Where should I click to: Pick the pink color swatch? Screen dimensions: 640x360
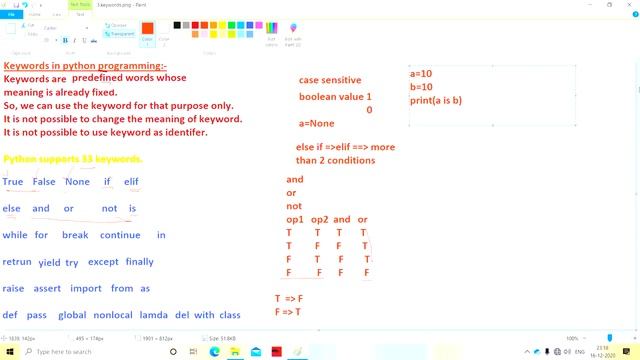point(259,25)
